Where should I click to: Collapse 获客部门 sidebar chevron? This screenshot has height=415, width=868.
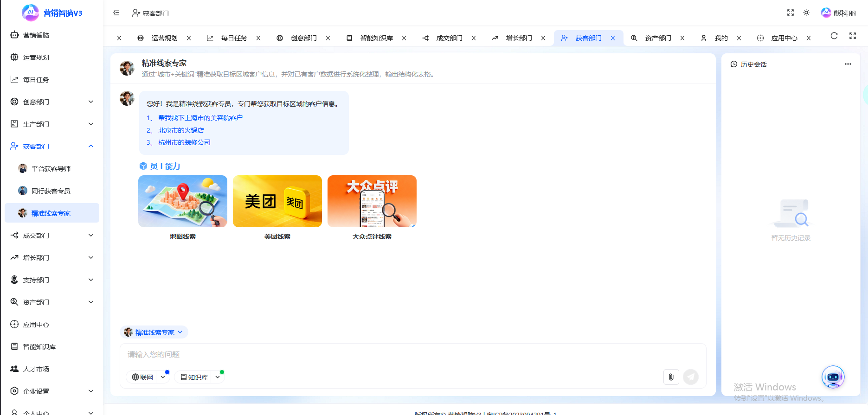tap(91, 147)
